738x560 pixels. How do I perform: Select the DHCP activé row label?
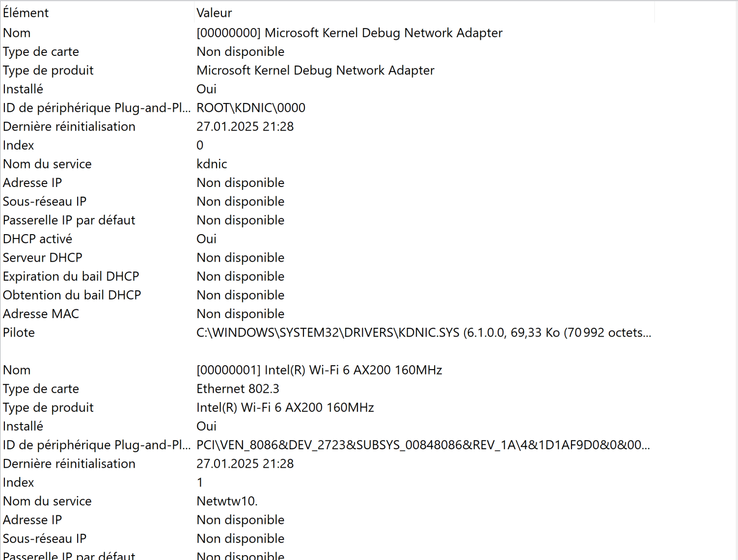coord(37,239)
